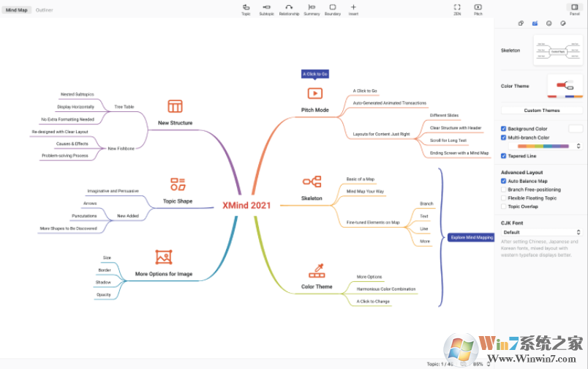This screenshot has height=369, width=588.
Task: Select the Mind Map tab
Action: click(x=17, y=10)
